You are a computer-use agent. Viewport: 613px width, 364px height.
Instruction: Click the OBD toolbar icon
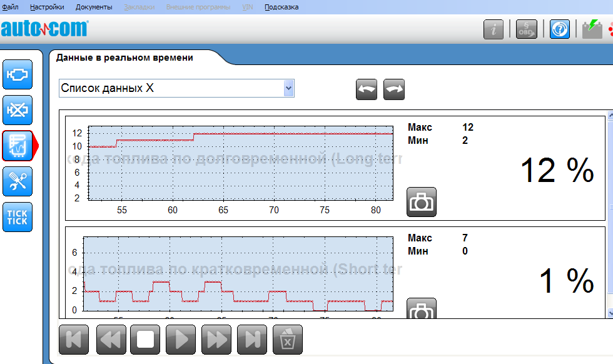(x=526, y=29)
